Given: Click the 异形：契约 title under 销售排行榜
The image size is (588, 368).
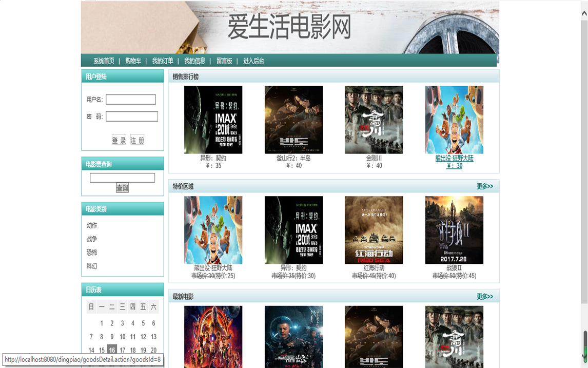Looking at the screenshot, I should [x=213, y=158].
